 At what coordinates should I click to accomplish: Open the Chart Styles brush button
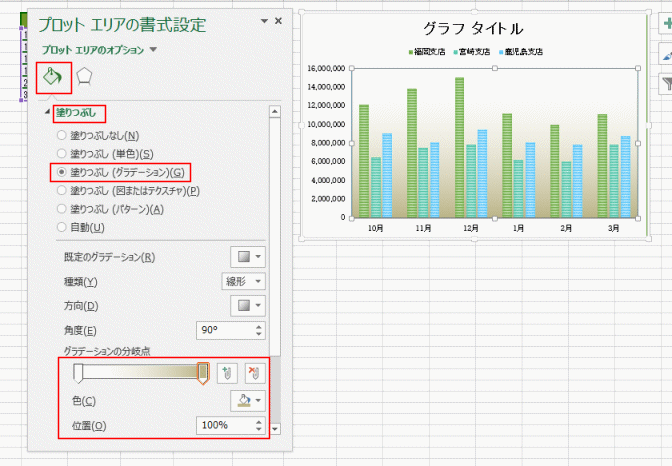pyautogui.click(x=665, y=59)
